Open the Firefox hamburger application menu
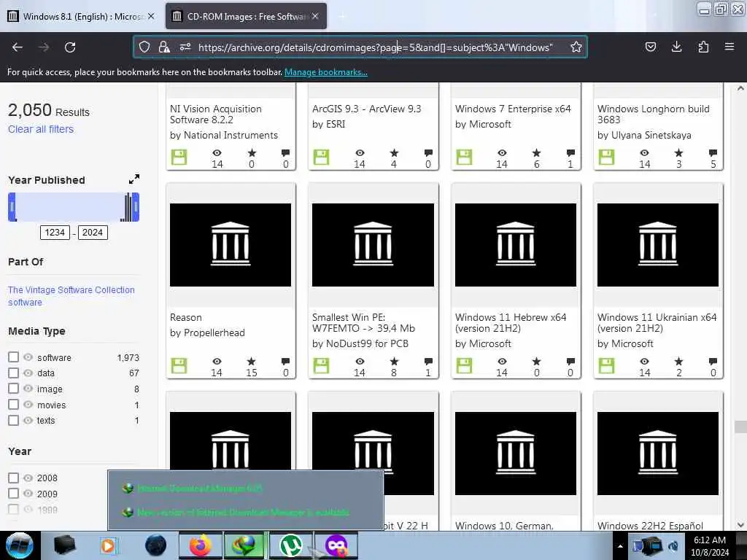 point(729,47)
